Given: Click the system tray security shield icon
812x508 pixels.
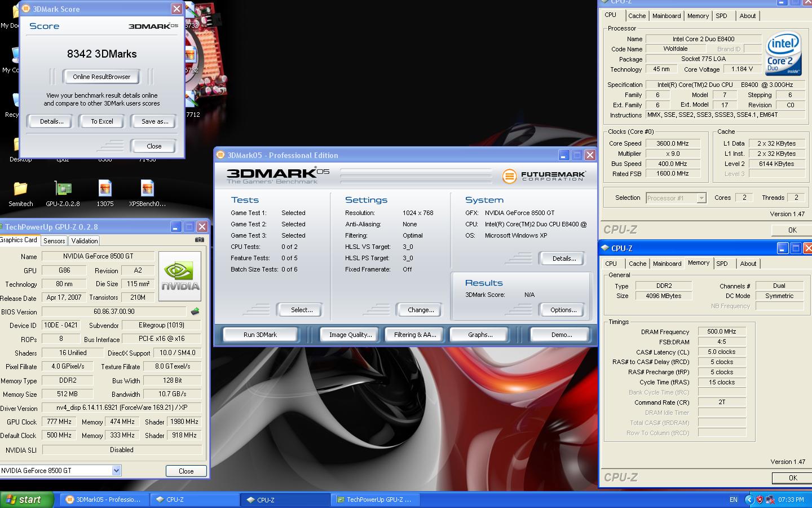Looking at the screenshot, I should pyautogui.click(x=760, y=500).
